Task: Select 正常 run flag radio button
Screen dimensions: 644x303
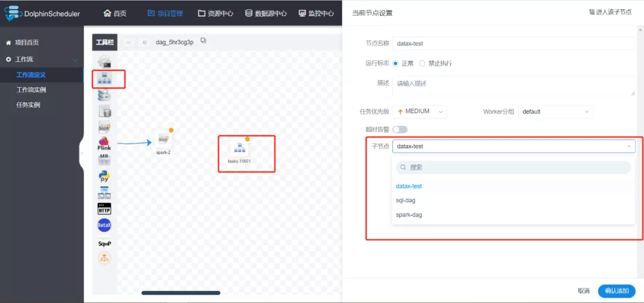Action: coord(395,64)
